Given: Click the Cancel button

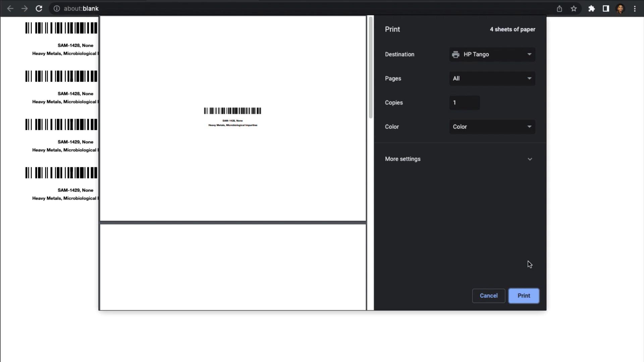Looking at the screenshot, I should point(488,295).
